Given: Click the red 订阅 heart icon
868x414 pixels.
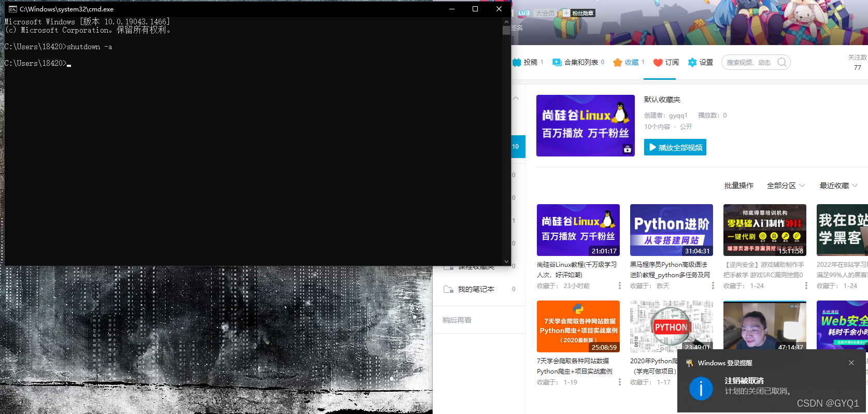Looking at the screenshot, I should point(658,62).
